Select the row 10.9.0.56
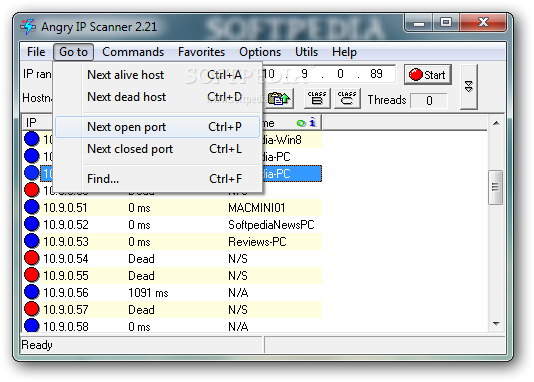 pyautogui.click(x=173, y=293)
